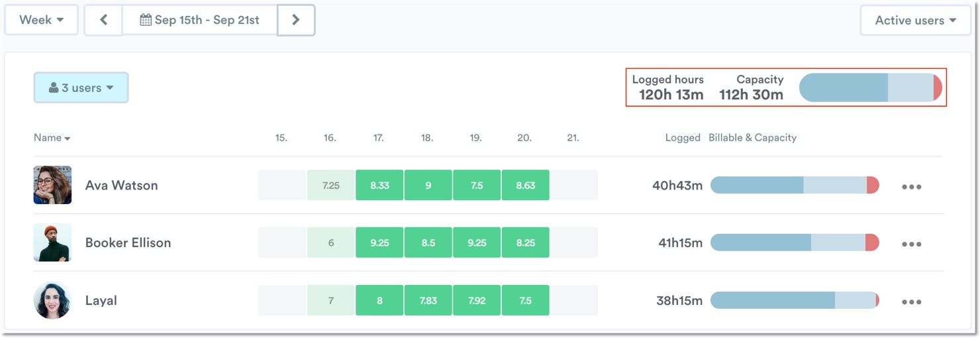Click Ava Watson's avatar photo
Viewport: 980px width, 338px height.
52,185
